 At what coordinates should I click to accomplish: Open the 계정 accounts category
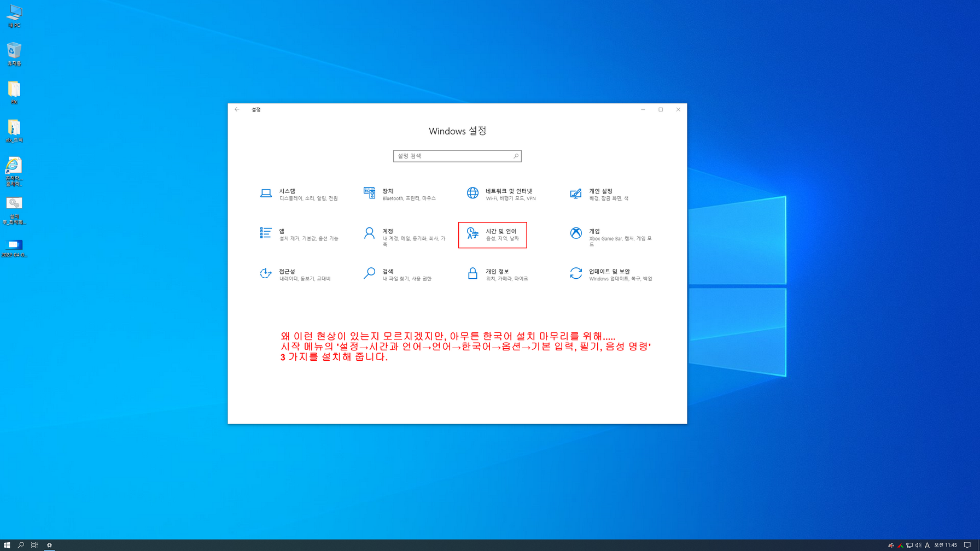click(x=404, y=237)
